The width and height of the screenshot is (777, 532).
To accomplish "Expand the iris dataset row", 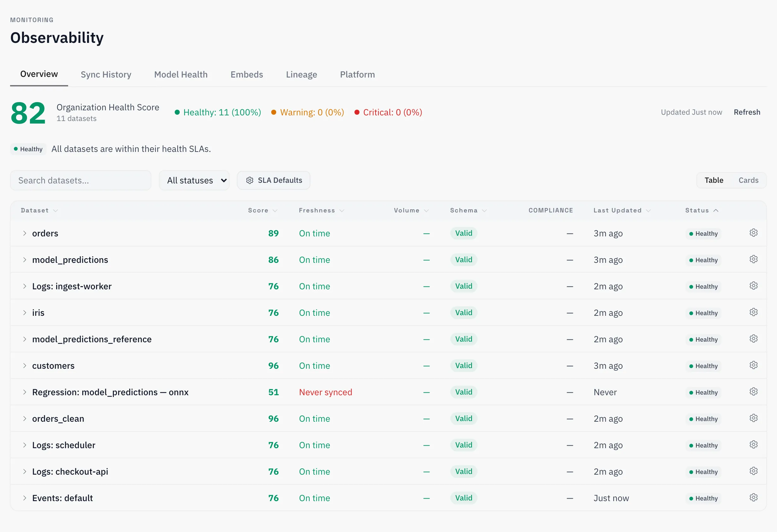I will pos(24,313).
